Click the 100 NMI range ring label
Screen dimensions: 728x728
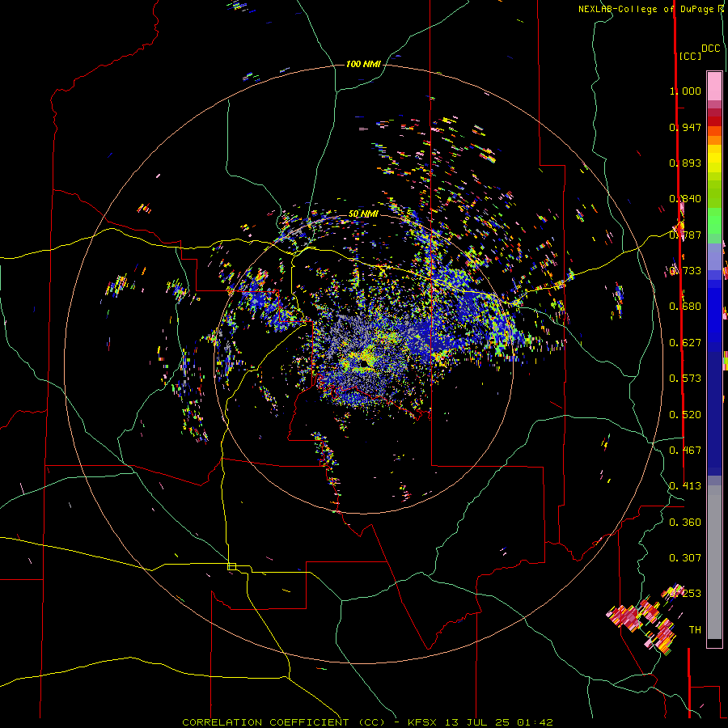[x=363, y=64]
